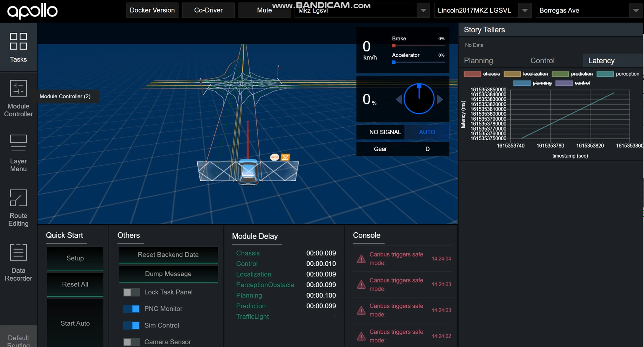Select the Control tab

pos(542,61)
